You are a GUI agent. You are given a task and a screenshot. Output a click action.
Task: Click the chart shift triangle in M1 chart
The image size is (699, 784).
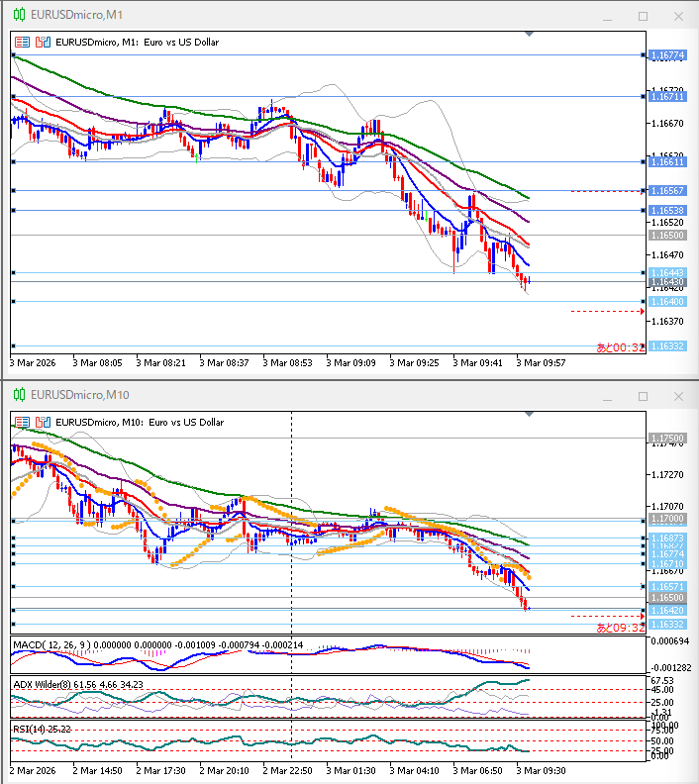pos(530,34)
